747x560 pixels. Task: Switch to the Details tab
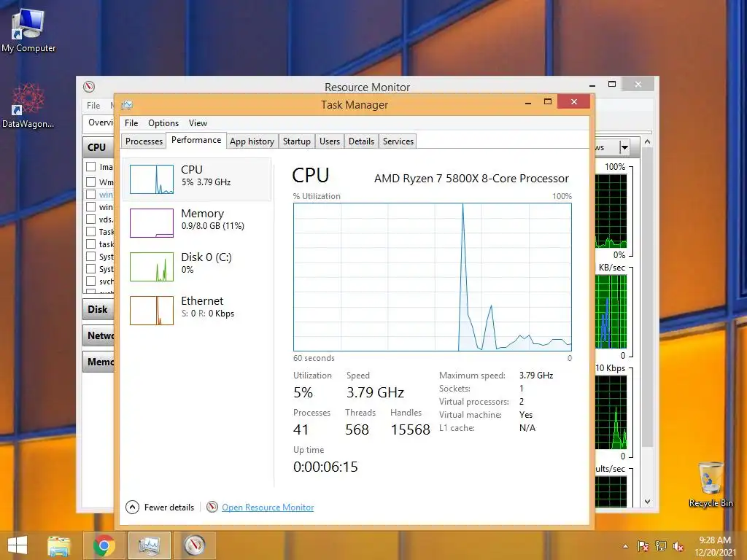361,141
